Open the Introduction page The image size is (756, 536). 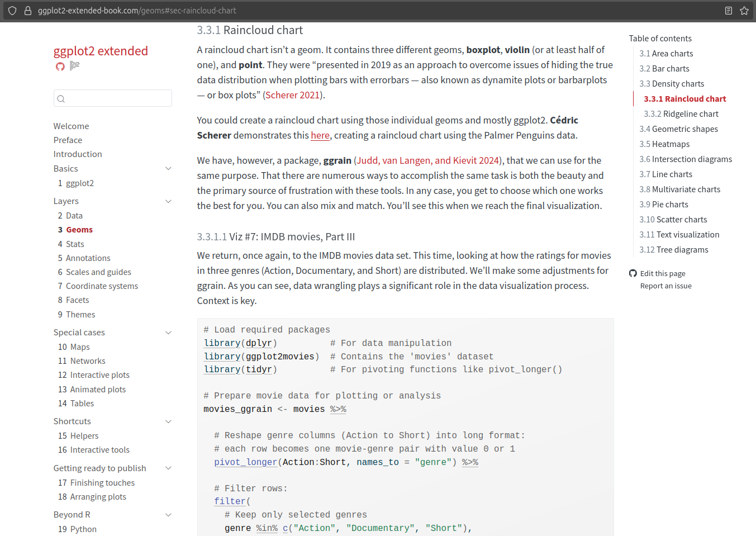tap(78, 154)
